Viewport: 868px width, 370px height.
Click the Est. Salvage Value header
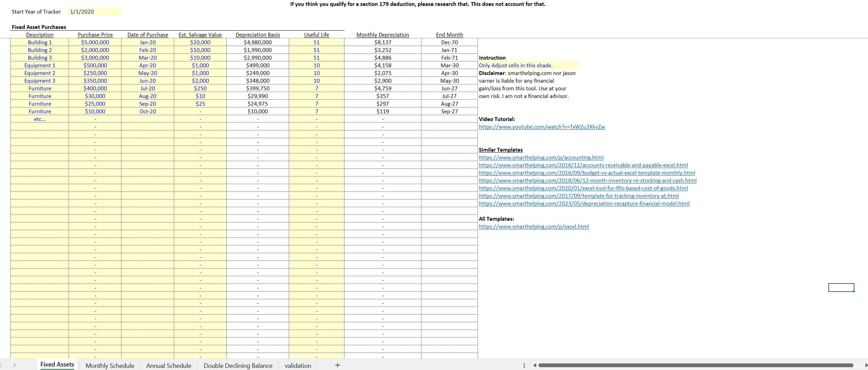point(200,35)
